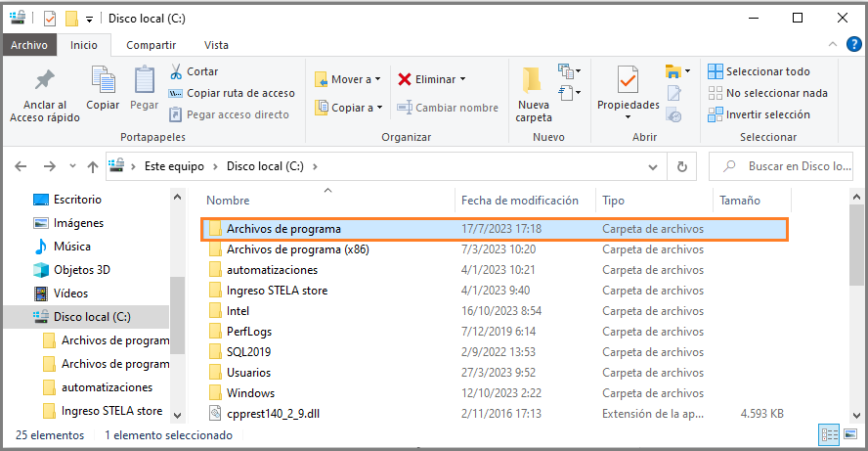Refresh the folder view
This screenshot has width=868, height=451.
(x=682, y=166)
